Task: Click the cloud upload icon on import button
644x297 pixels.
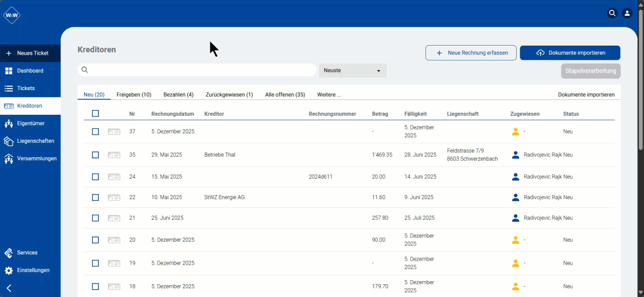Action: 540,53
